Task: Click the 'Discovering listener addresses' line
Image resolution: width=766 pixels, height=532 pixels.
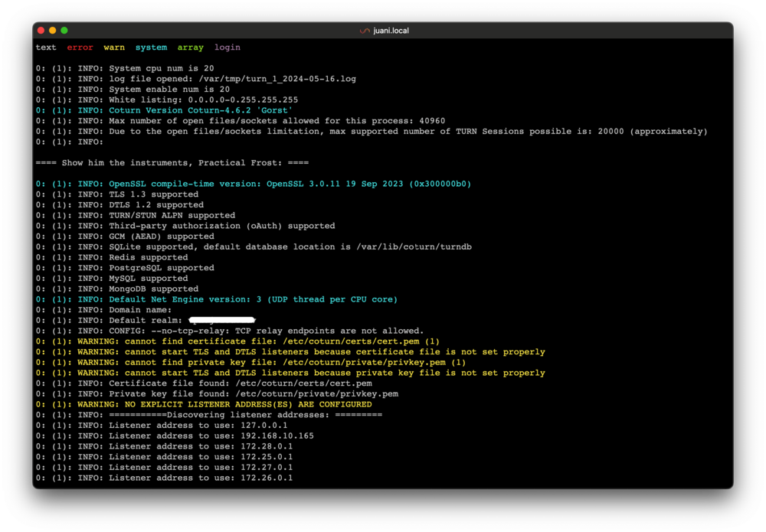Action: [209, 415]
